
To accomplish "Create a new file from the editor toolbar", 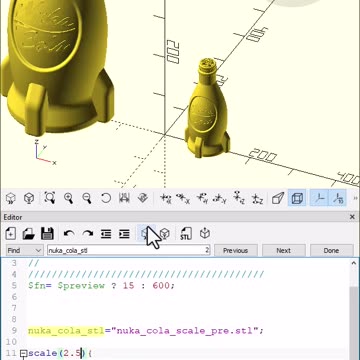I will pyautogui.click(x=11, y=234).
